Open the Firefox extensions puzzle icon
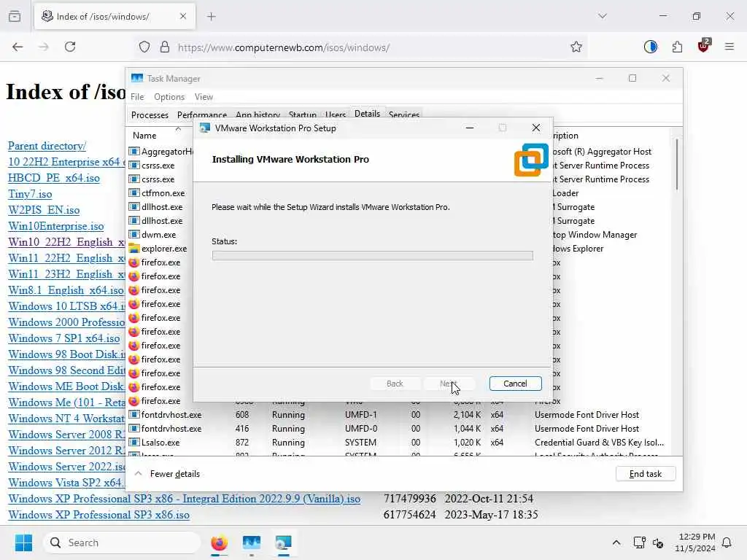747x560 pixels. coord(677,47)
